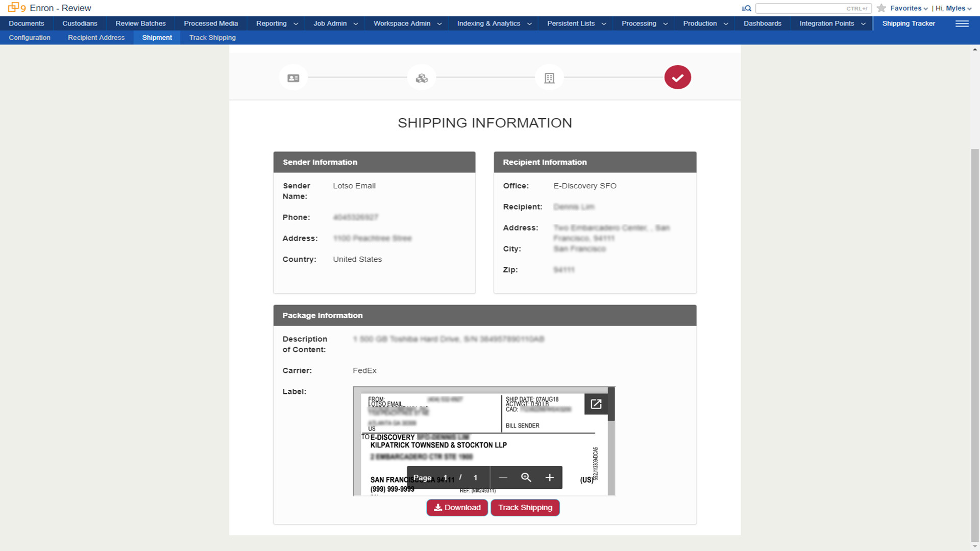The image size is (980, 551).
Task: Click the red checkmark completion step
Action: click(677, 78)
